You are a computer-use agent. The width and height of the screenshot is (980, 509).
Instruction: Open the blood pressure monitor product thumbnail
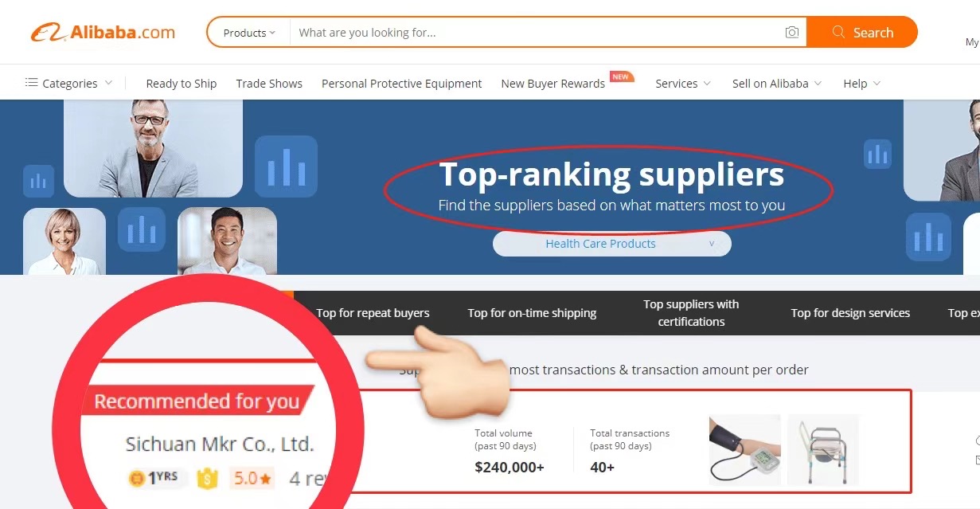(x=744, y=449)
